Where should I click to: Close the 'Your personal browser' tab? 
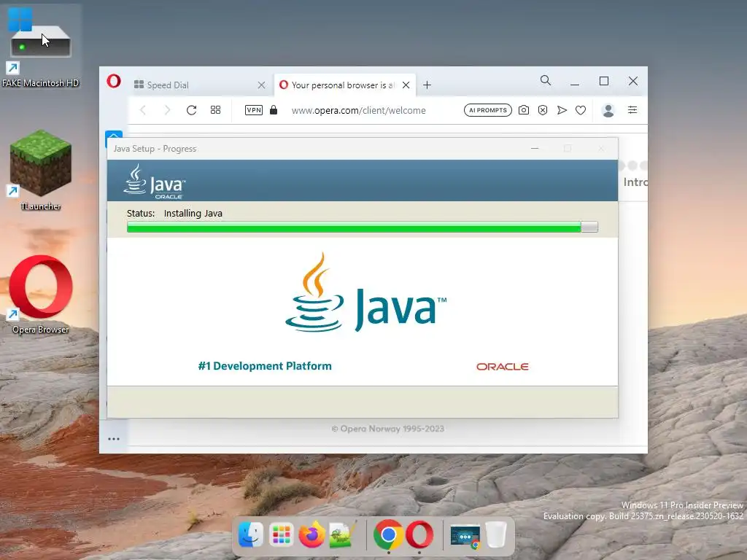tap(406, 85)
